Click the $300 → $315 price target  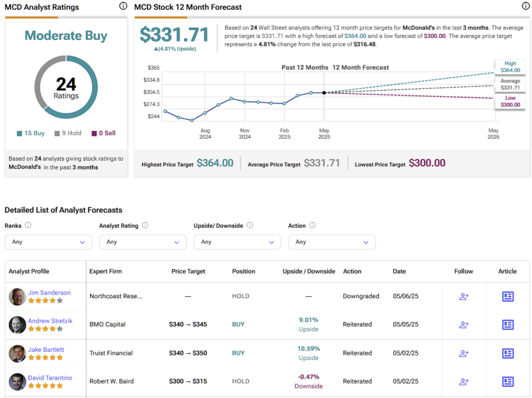[188, 381]
